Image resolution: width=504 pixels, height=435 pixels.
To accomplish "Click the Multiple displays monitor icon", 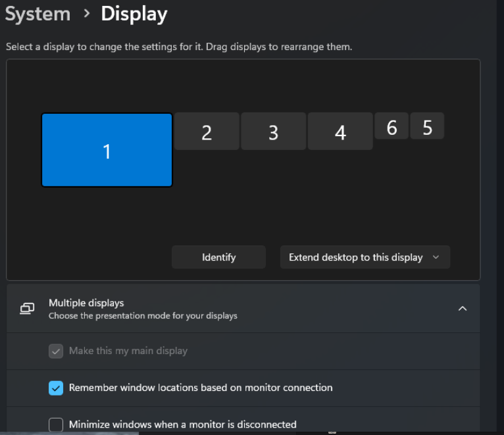I will [28, 309].
